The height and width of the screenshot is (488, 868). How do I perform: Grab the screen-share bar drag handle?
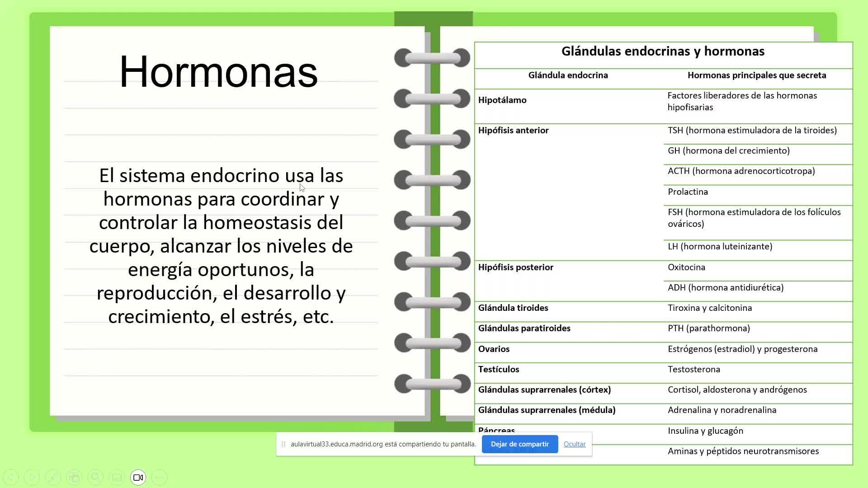(x=283, y=444)
